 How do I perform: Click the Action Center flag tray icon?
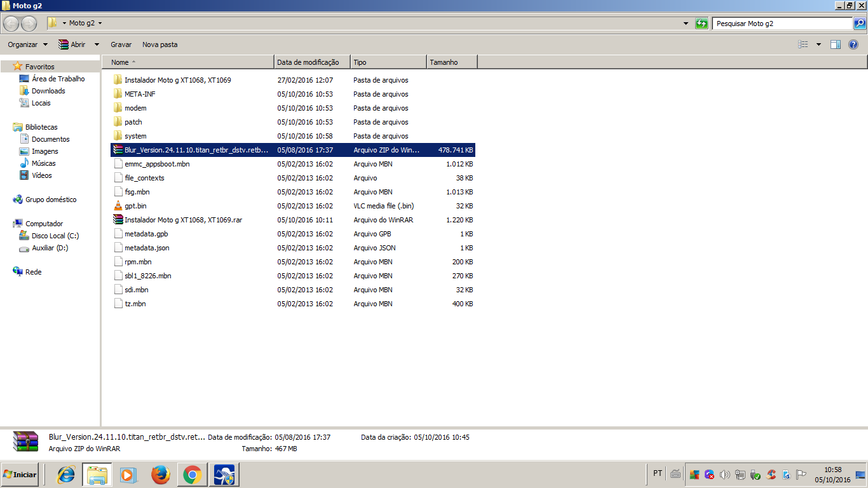(801, 474)
